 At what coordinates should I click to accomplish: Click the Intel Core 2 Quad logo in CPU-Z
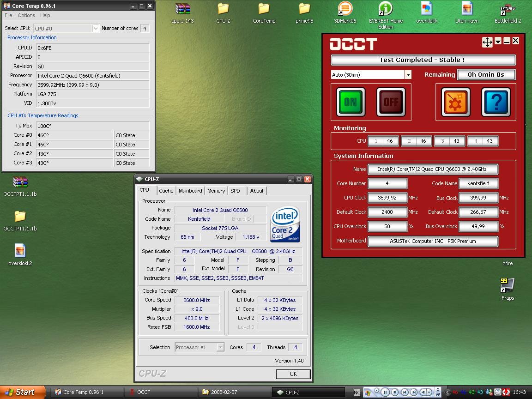(x=285, y=224)
